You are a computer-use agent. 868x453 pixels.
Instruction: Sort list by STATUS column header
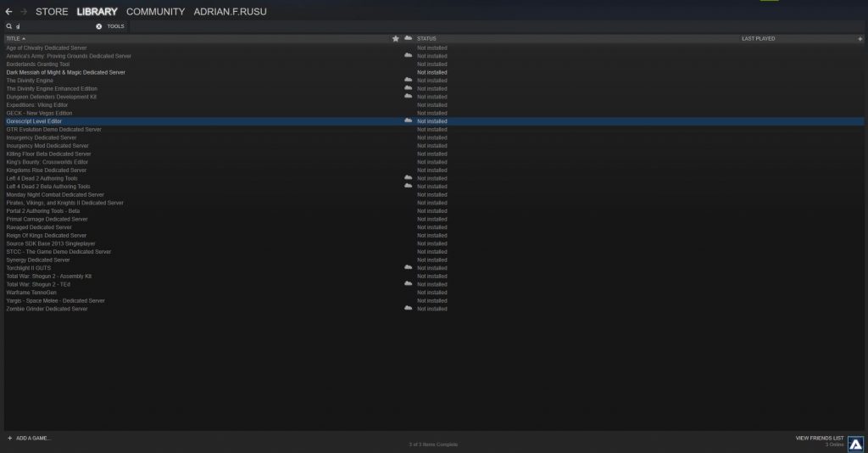click(x=426, y=39)
